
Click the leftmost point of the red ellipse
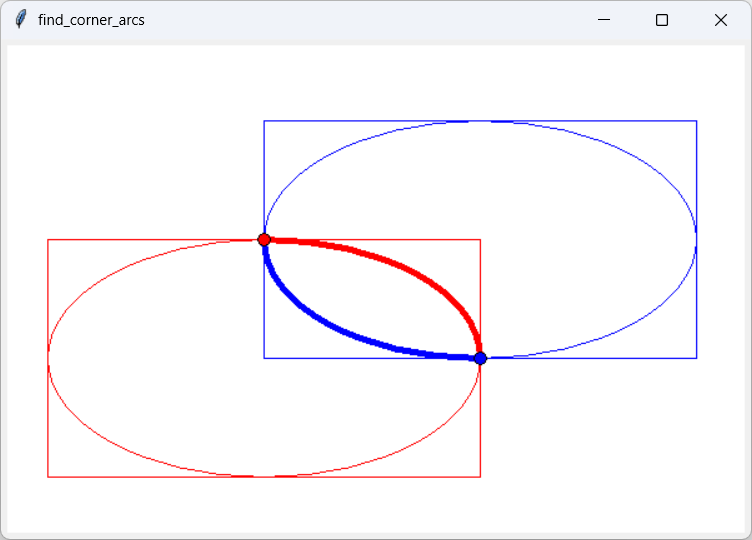48,358
